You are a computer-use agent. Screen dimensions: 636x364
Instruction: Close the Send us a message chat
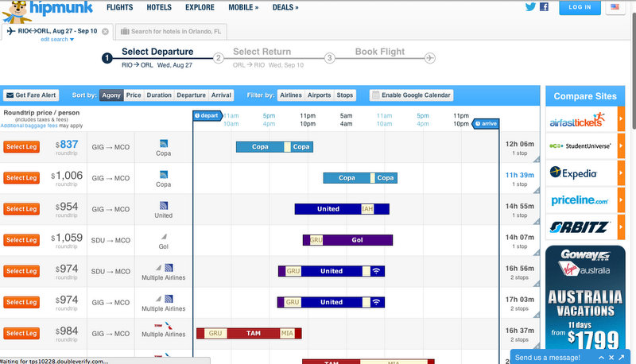611,358
